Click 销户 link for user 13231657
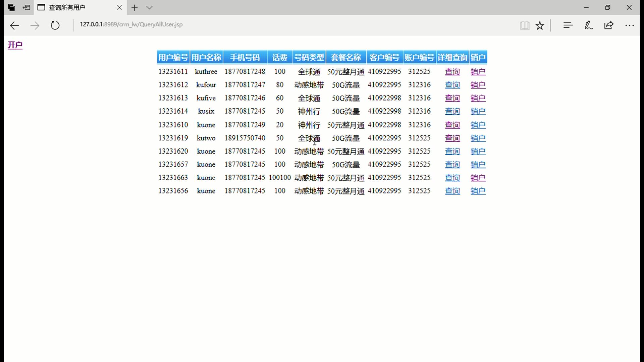 click(x=478, y=165)
